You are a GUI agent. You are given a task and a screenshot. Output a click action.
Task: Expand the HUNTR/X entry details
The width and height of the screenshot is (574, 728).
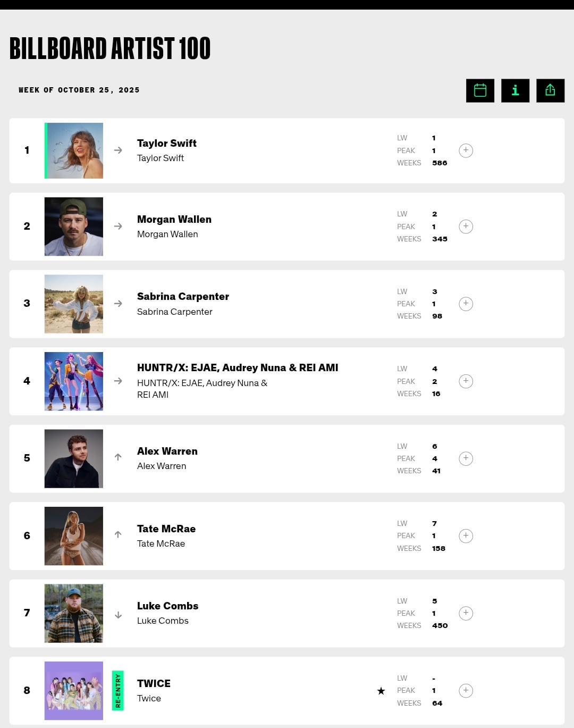click(x=466, y=381)
